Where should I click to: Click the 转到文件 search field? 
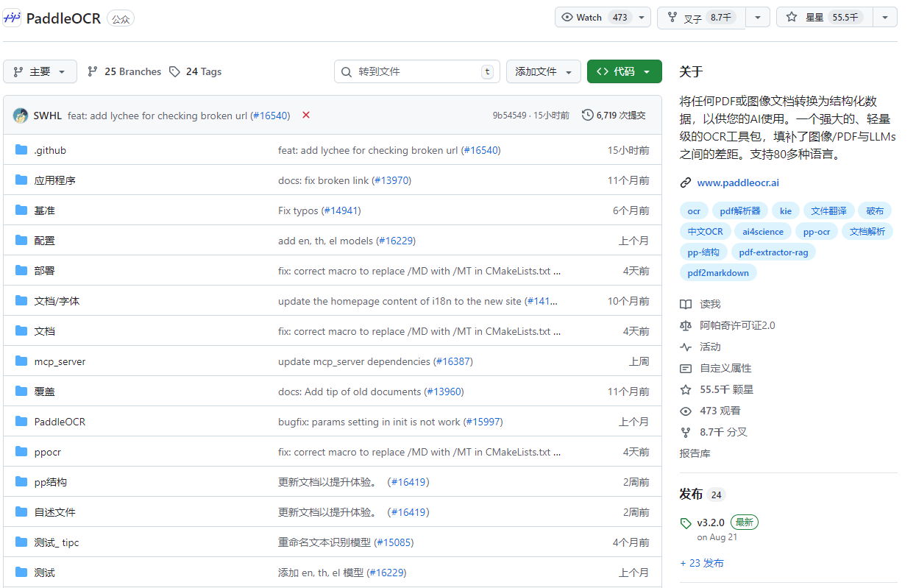click(x=417, y=71)
